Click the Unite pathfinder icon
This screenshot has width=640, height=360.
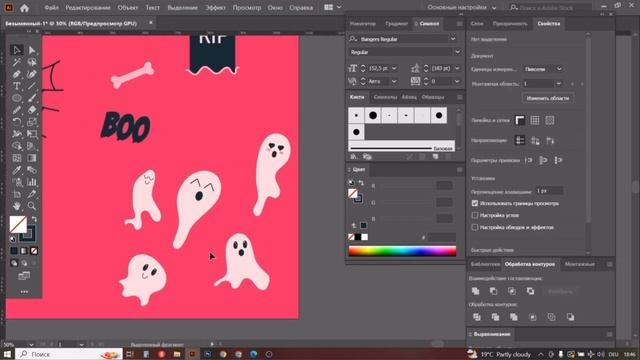(x=476, y=291)
